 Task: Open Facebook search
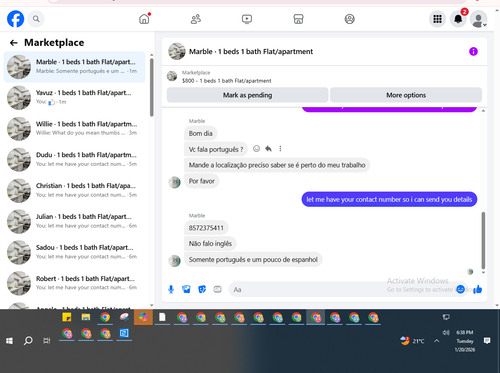pos(36,19)
